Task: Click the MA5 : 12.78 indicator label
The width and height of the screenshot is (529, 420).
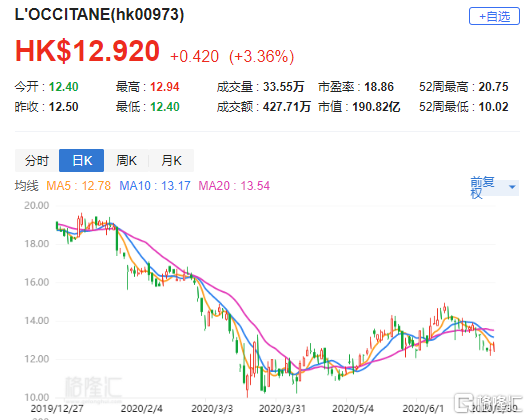Action: (x=78, y=186)
